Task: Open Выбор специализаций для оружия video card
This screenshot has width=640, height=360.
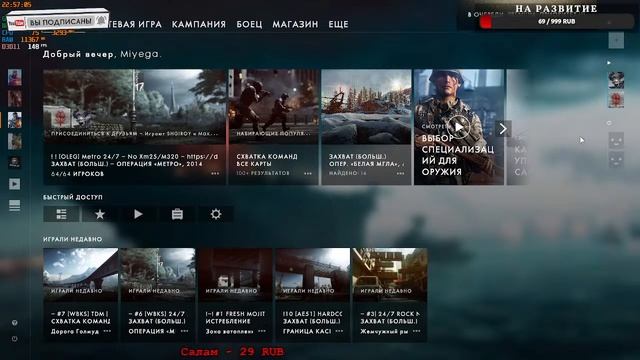Action: pos(459,127)
